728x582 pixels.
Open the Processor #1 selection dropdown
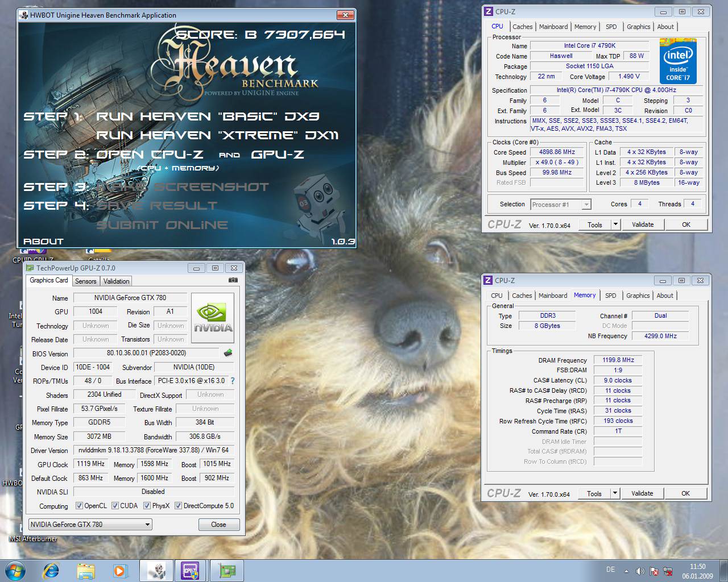561,205
